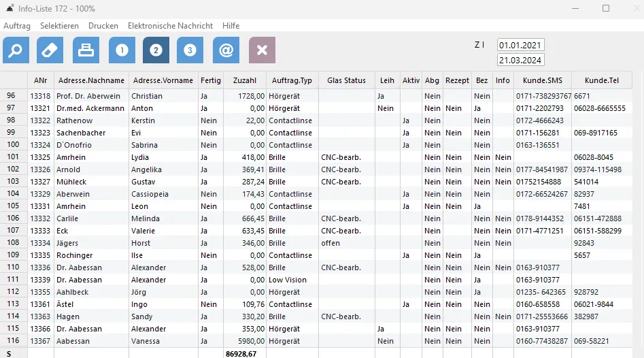The width and height of the screenshot is (644, 358).
Task: Click the X cancel toolbar icon
Action: click(262, 50)
